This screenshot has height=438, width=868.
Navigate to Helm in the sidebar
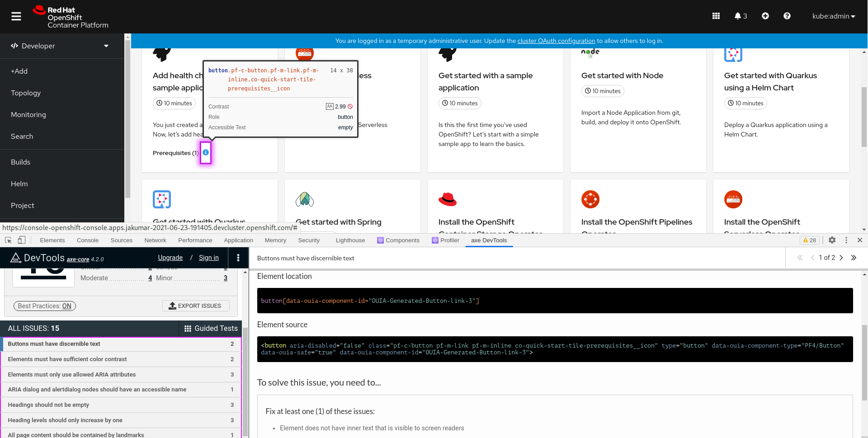[62, 184]
